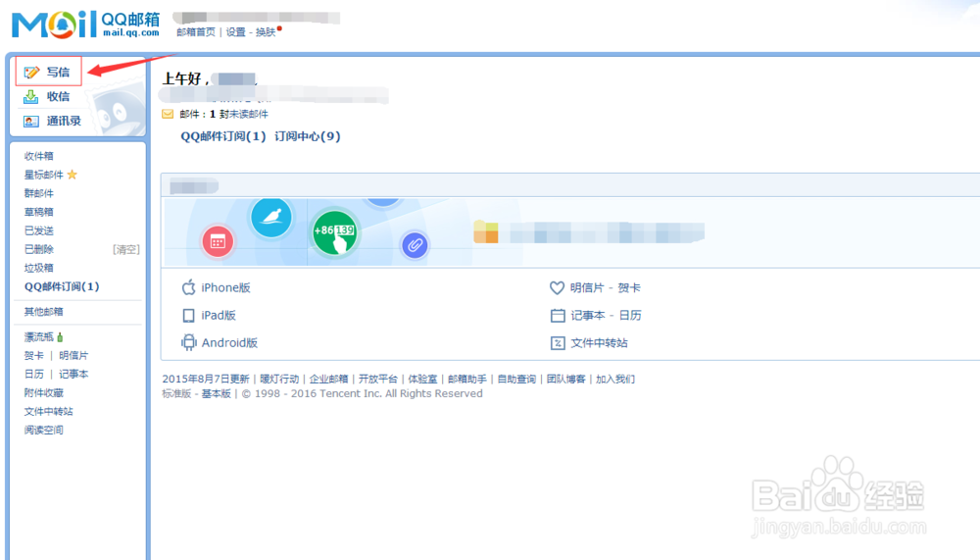Click the 邮箱助手 footer link
Image resolution: width=980 pixels, height=560 pixels.
466,380
